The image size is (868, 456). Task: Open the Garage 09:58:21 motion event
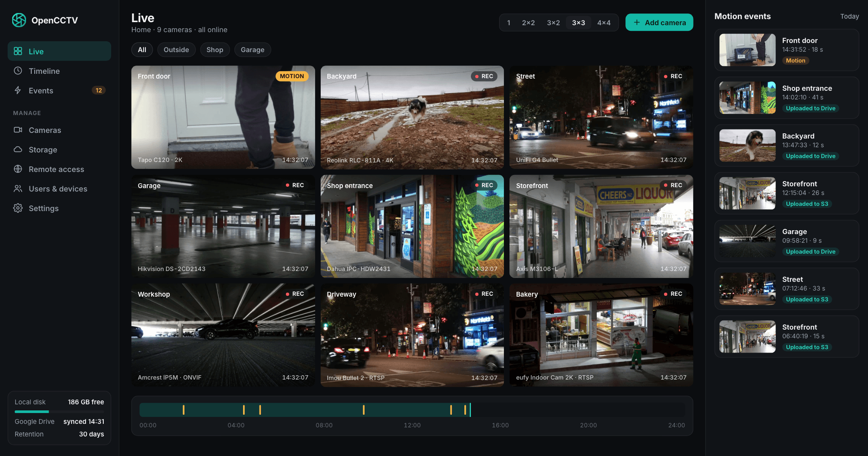tap(787, 241)
